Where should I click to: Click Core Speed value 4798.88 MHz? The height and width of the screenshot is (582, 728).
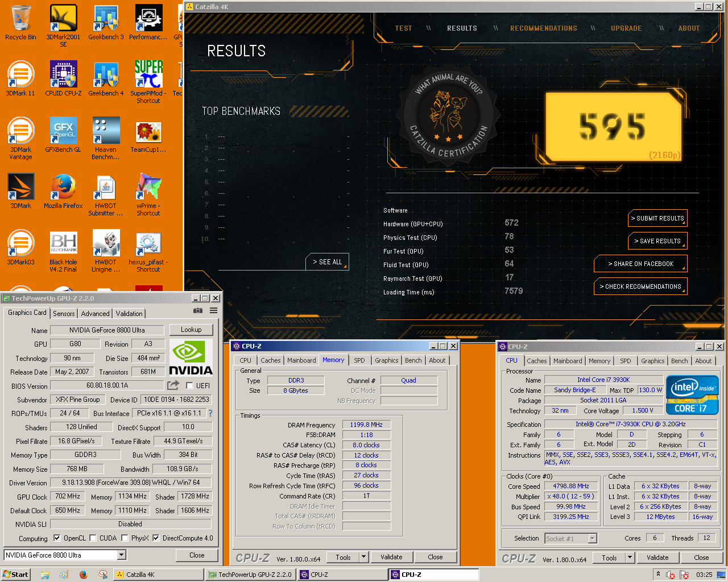click(x=571, y=486)
